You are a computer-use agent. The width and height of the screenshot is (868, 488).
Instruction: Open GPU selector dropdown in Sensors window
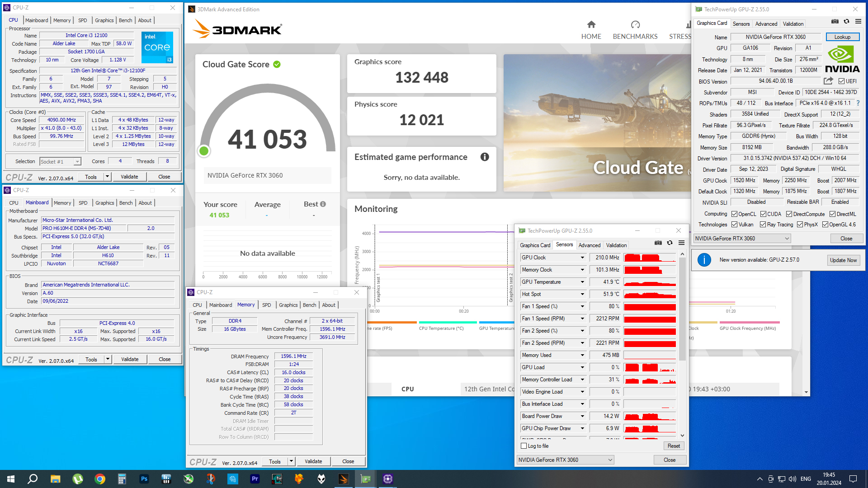click(565, 460)
